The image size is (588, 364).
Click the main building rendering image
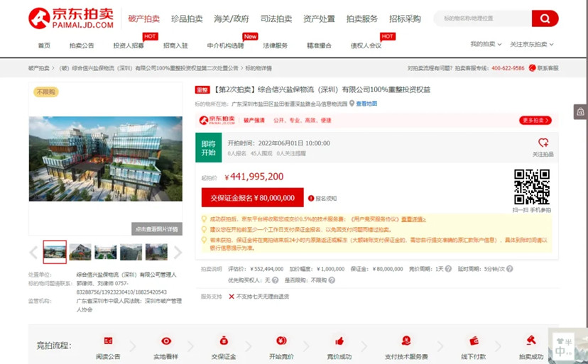tap(106, 158)
